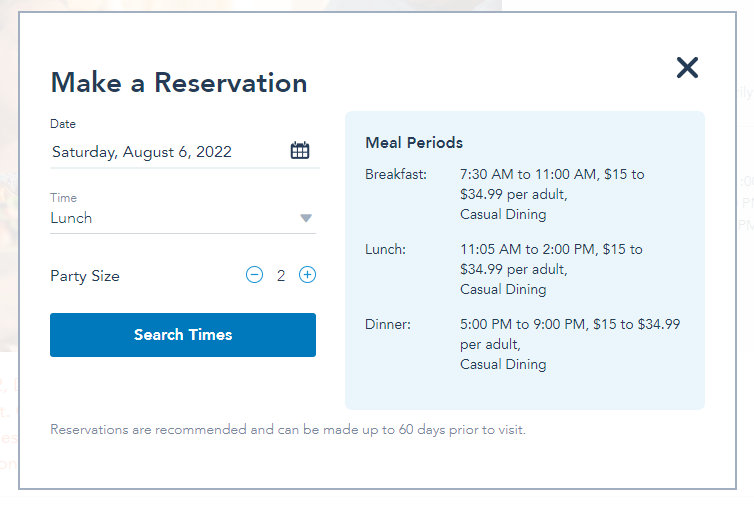
Task: Click the Party Size label
Action: click(85, 276)
